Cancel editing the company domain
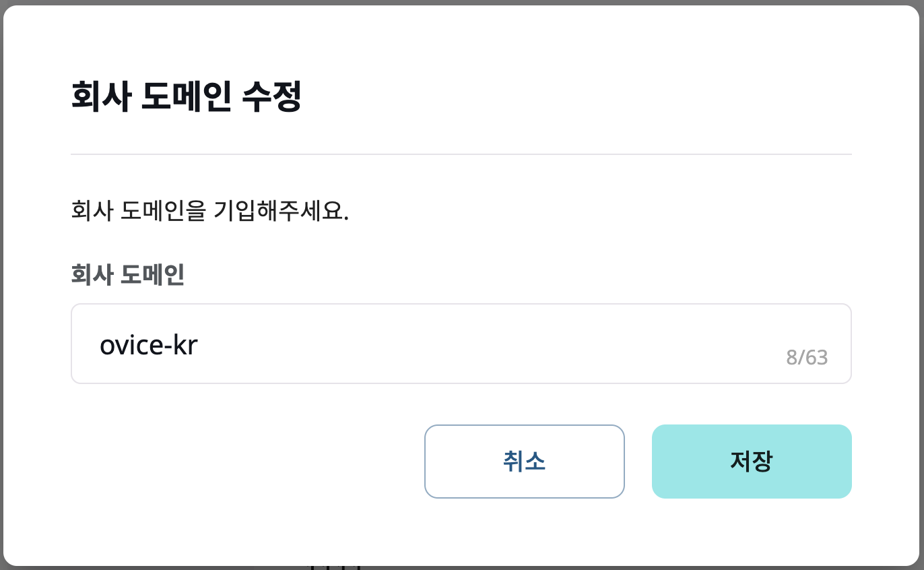 click(524, 461)
